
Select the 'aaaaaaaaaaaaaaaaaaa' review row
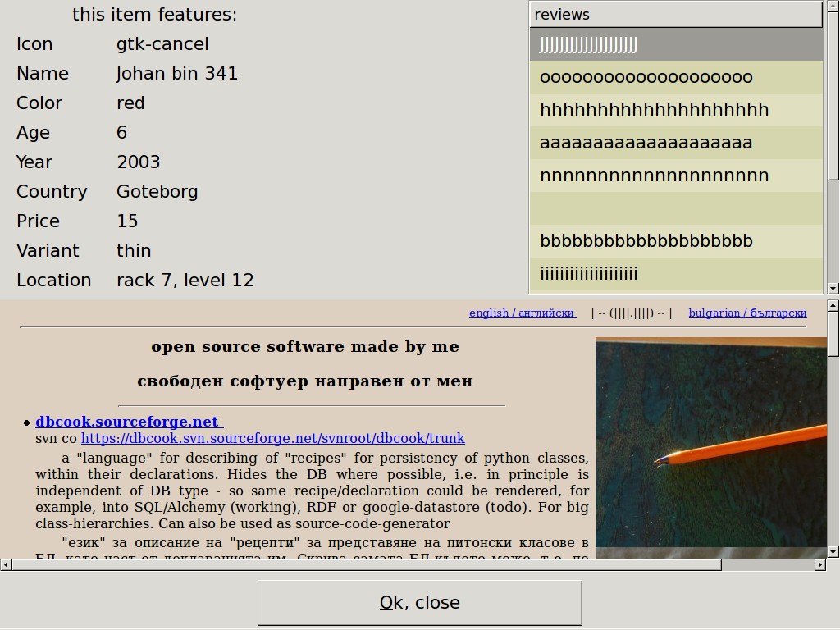(x=676, y=143)
